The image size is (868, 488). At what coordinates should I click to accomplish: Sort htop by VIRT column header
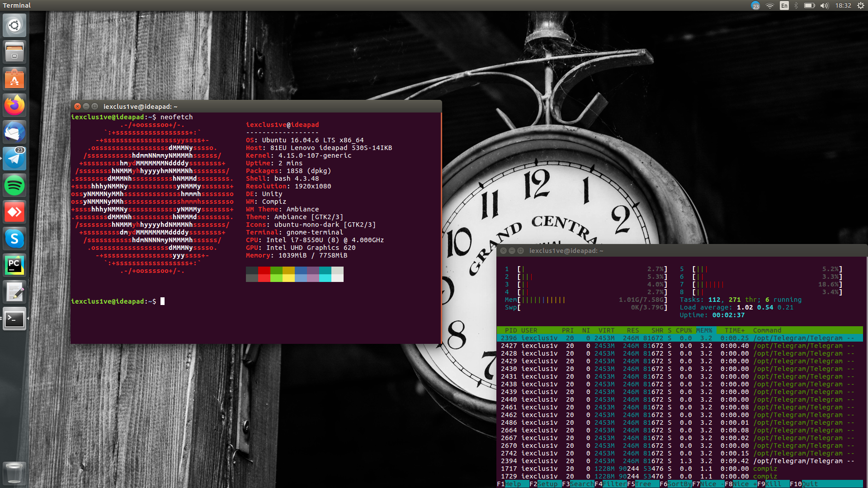click(606, 330)
